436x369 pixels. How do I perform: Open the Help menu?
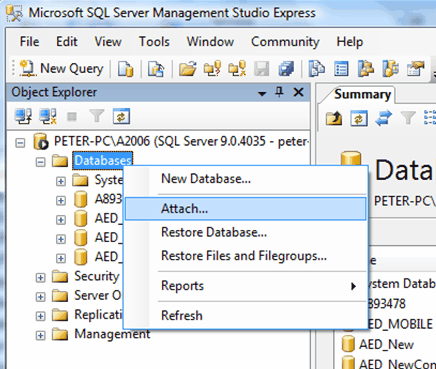(x=350, y=42)
